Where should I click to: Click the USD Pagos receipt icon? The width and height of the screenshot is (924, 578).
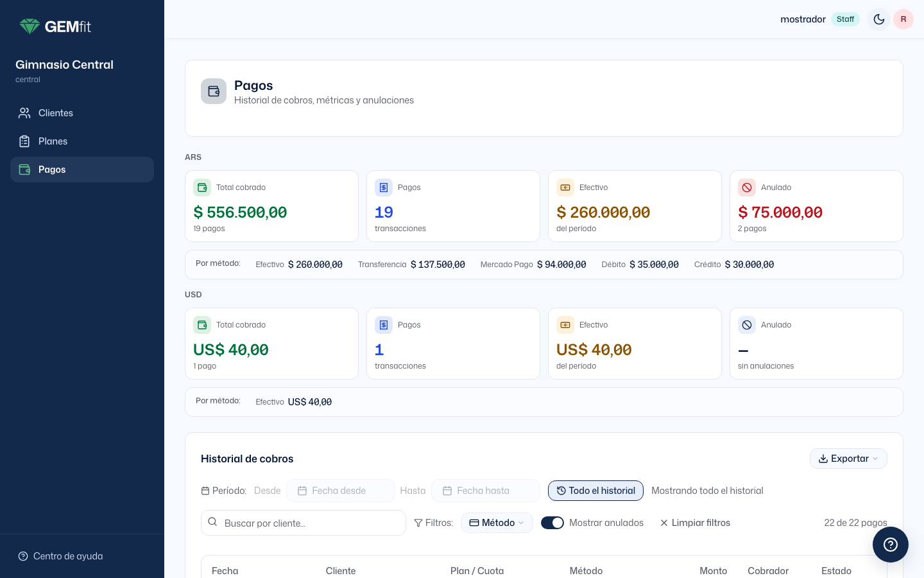click(x=384, y=325)
